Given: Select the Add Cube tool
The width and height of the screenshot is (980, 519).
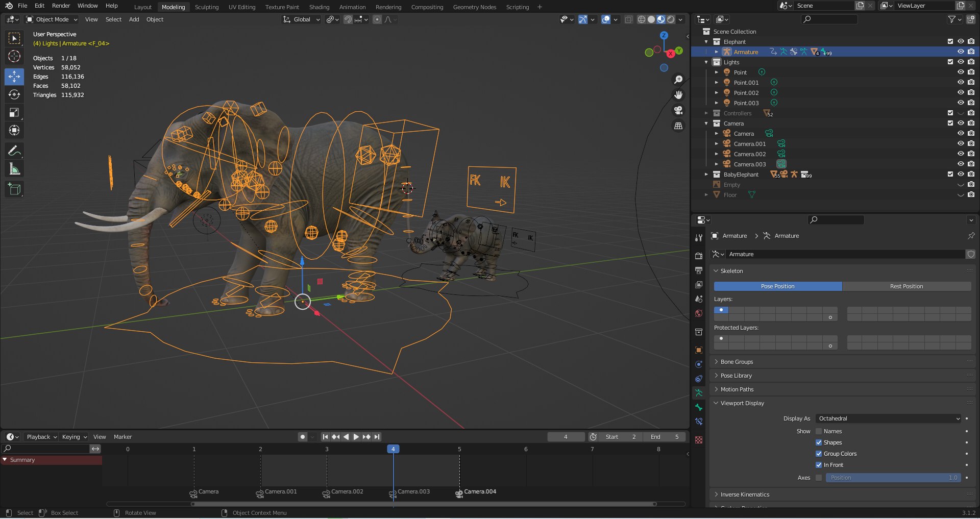Looking at the screenshot, I should click(14, 189).
